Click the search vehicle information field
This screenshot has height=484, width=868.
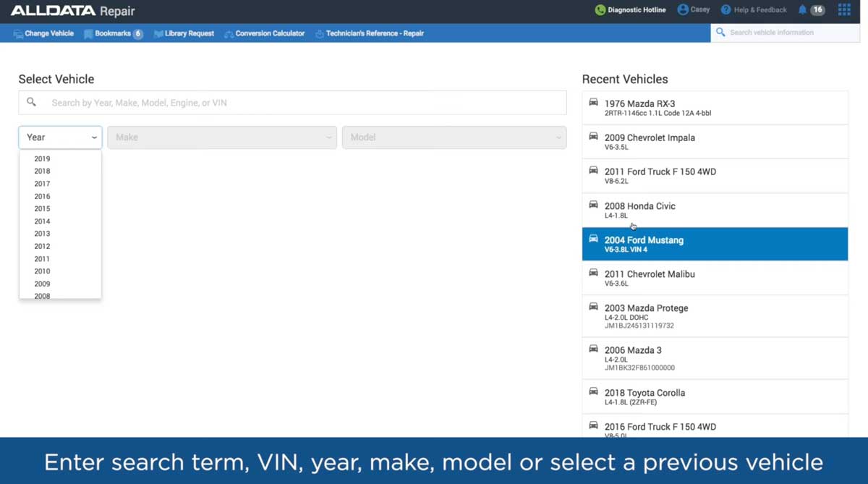785,32
